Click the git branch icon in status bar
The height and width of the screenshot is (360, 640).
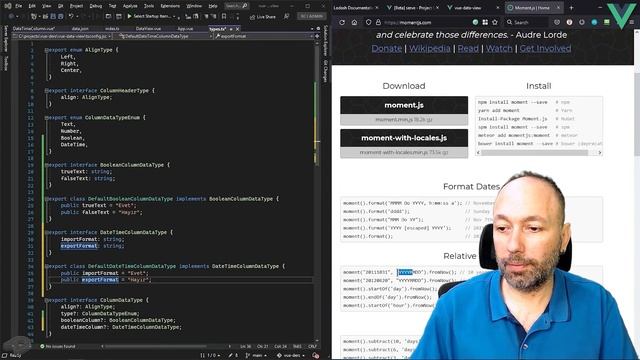[248, 356]
